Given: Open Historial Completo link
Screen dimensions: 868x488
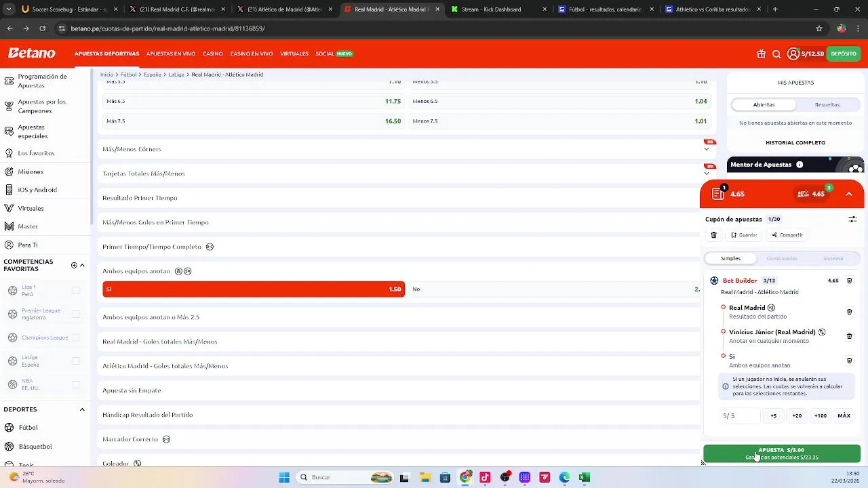Looking at the screenshot, I should pyautogui.click(x=795, y=143).
